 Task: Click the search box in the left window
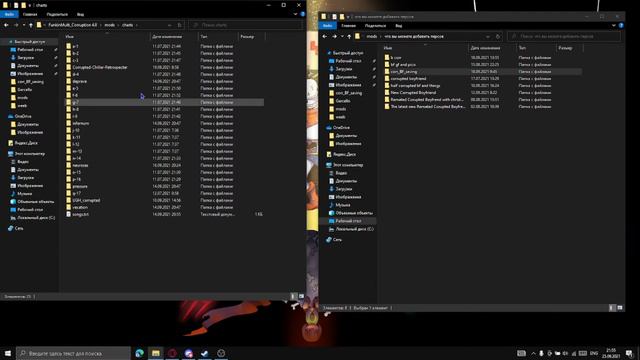pyautogui.click(x=245, y=25)
